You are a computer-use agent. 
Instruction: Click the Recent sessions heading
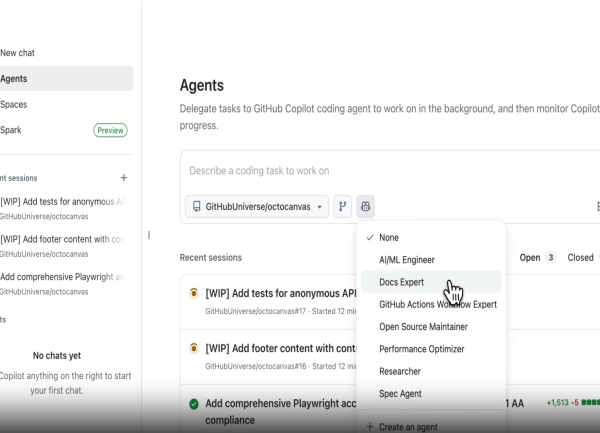[211, 258]
